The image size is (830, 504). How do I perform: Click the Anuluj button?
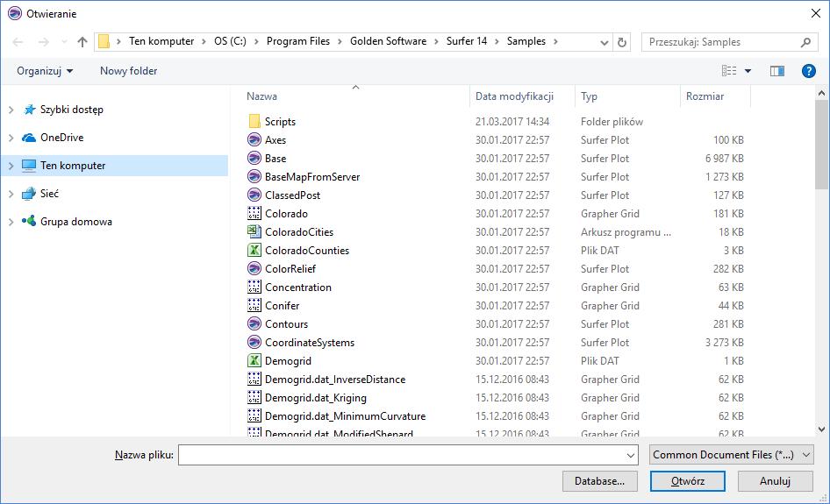click(775, 481)
